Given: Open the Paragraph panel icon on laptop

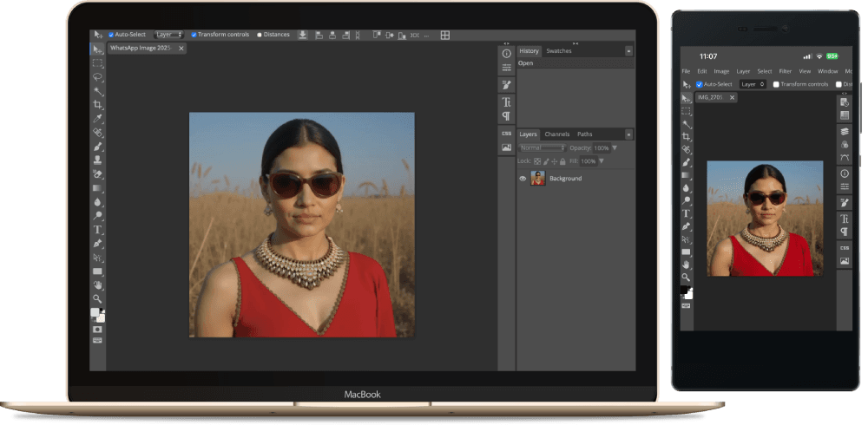Looking at the screenshot, I should [506, 116].
